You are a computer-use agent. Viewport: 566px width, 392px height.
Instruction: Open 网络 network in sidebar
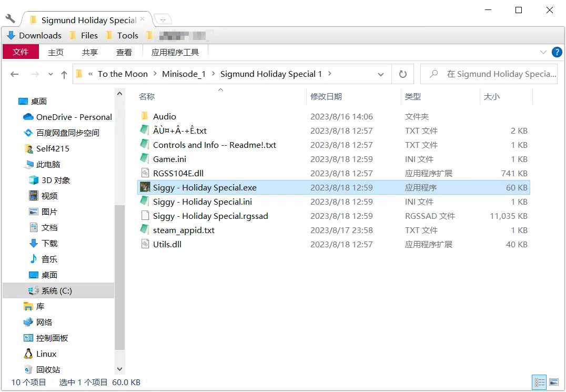pyautogui.click(x=38, y=323)
